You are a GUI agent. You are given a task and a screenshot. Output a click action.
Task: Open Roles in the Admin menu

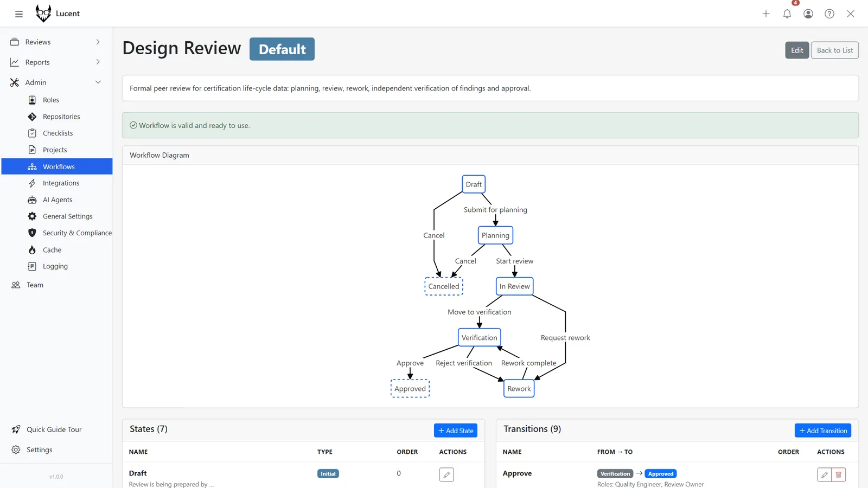pos(57,100)
